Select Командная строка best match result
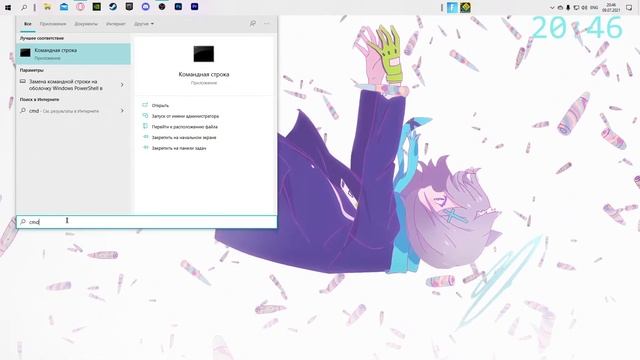 pos(73,54)
